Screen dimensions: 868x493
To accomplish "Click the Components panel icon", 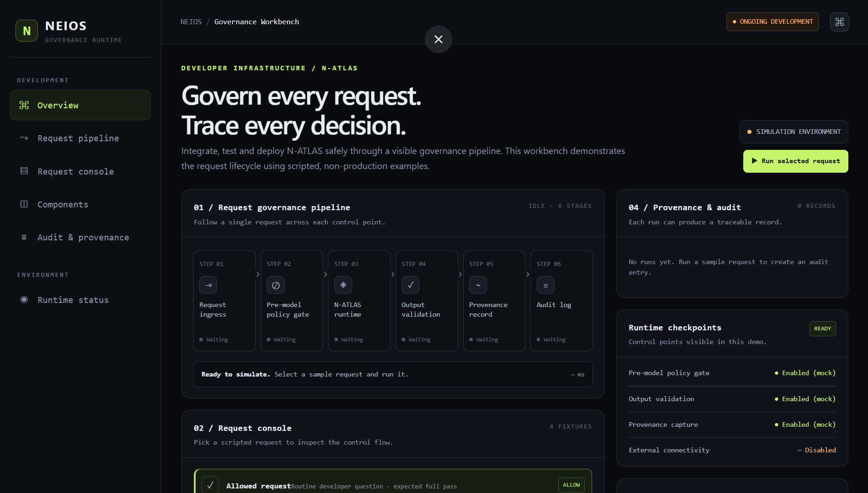I will pyautogui.click(x=24, y=204).
